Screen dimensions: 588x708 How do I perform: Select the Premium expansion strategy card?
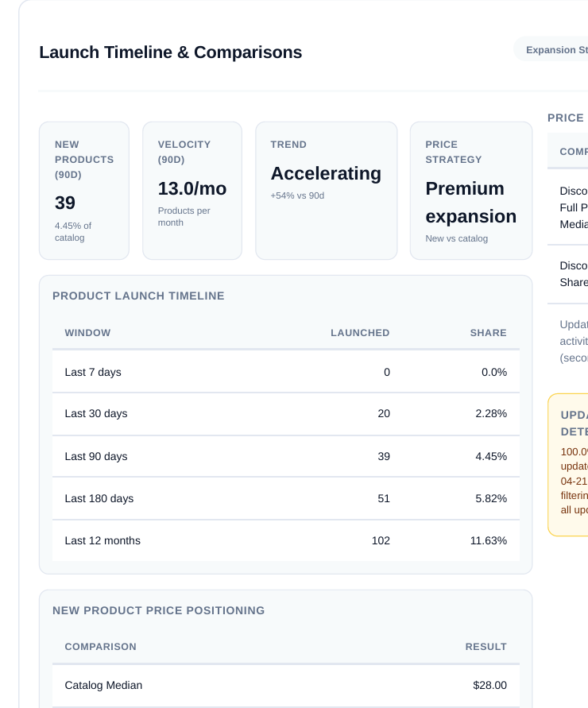pos(471,191)
